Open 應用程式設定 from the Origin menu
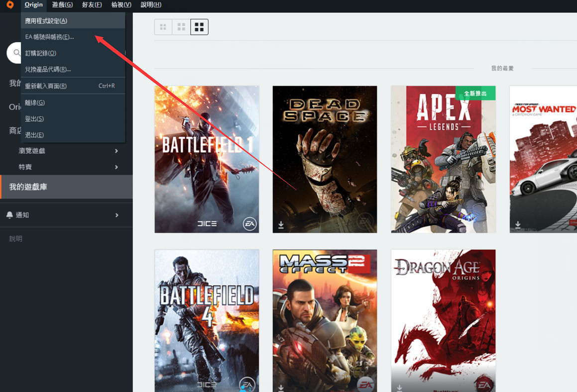The image size is (577, 392). coord(46,21)
